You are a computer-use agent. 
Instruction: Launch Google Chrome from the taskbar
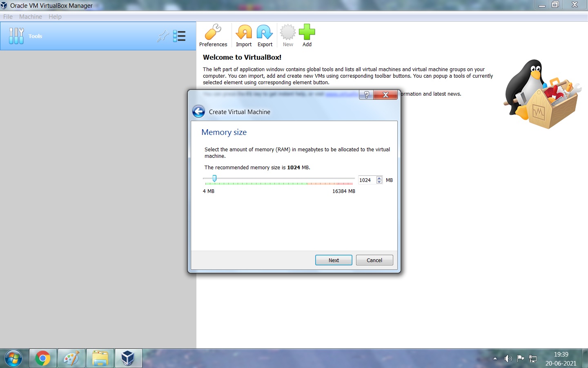[43, 359]
